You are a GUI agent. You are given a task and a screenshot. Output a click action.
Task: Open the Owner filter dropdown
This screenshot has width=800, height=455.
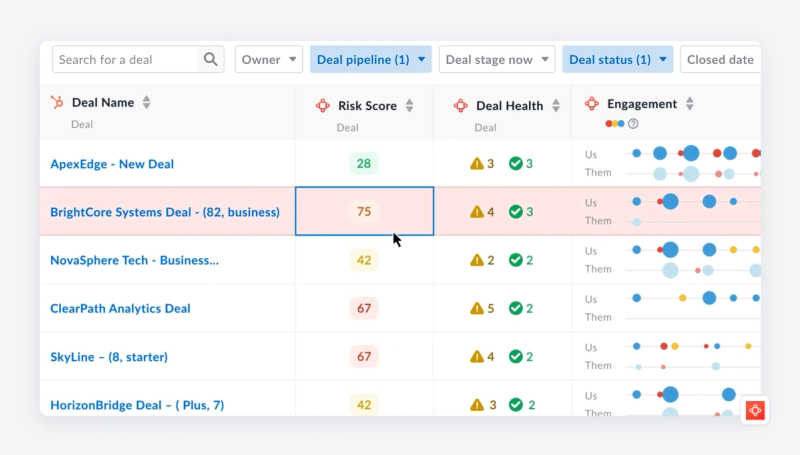point(269,60)
